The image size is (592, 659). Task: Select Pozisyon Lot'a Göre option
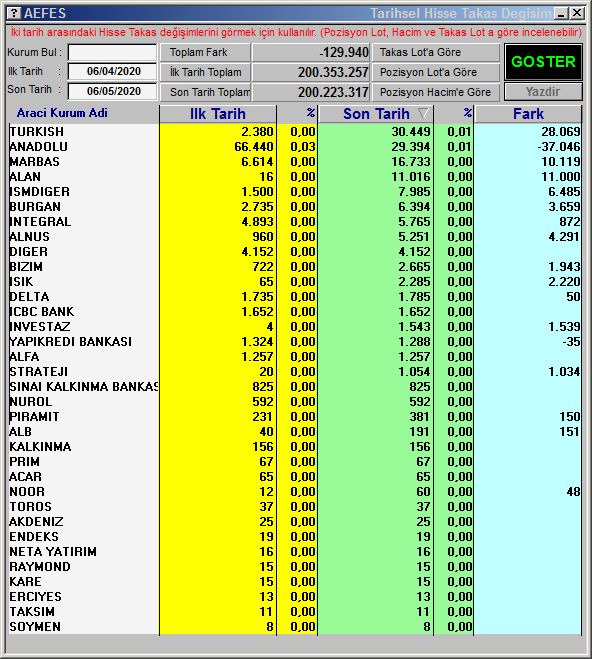436,72
